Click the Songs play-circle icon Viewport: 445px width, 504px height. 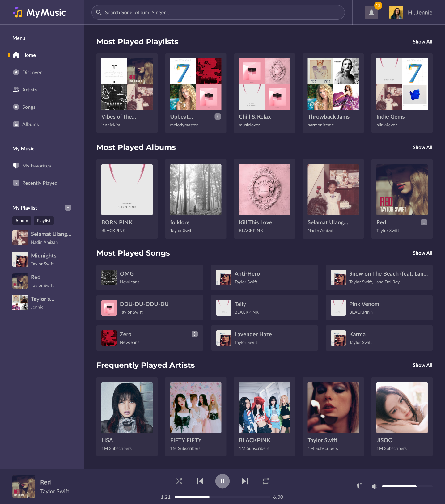coord(16,107)
